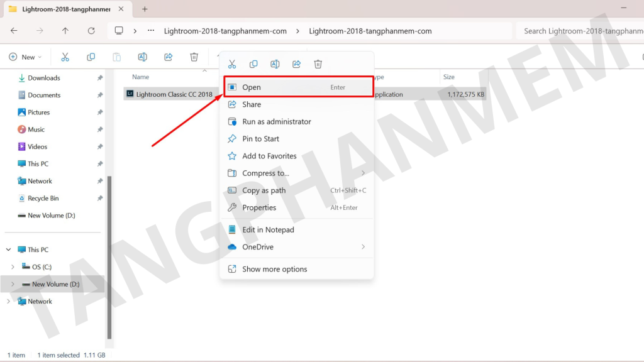Select Show more options

click(275, 269)
